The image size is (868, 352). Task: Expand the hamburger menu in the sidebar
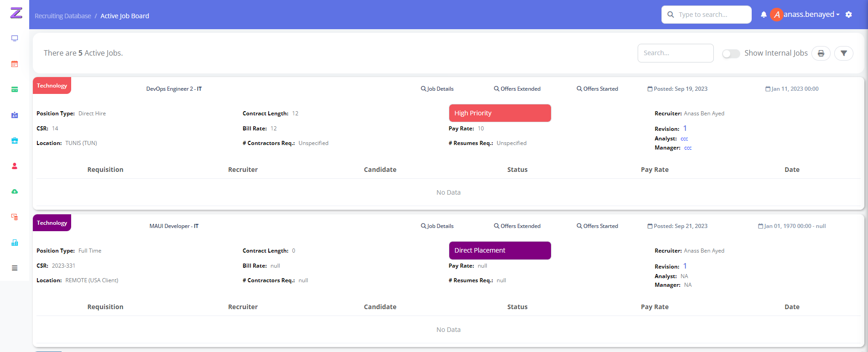pos(15,268)
